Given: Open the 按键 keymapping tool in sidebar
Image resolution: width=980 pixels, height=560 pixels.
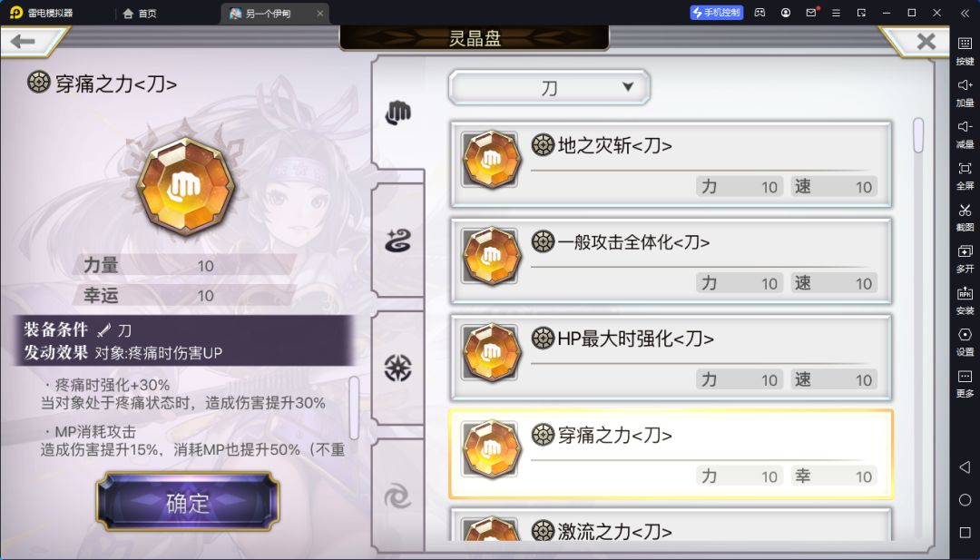Looking at the screenshot, I should 965,51.
